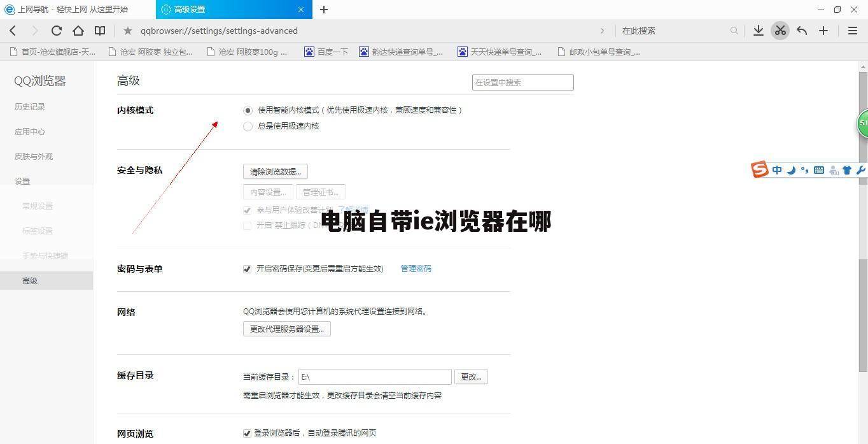The image size is (868, 444).
Task: Click the Sogou S logo icon
Action: 760,169
